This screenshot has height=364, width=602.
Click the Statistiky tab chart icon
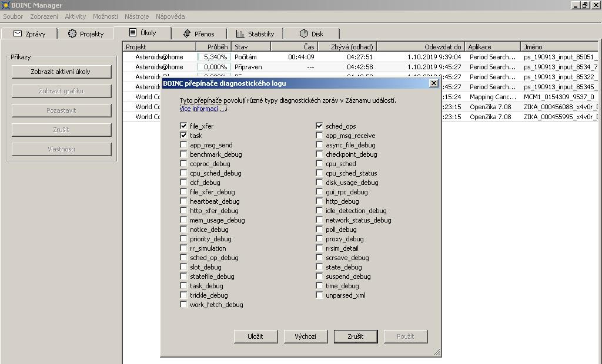tap(240, 33)
